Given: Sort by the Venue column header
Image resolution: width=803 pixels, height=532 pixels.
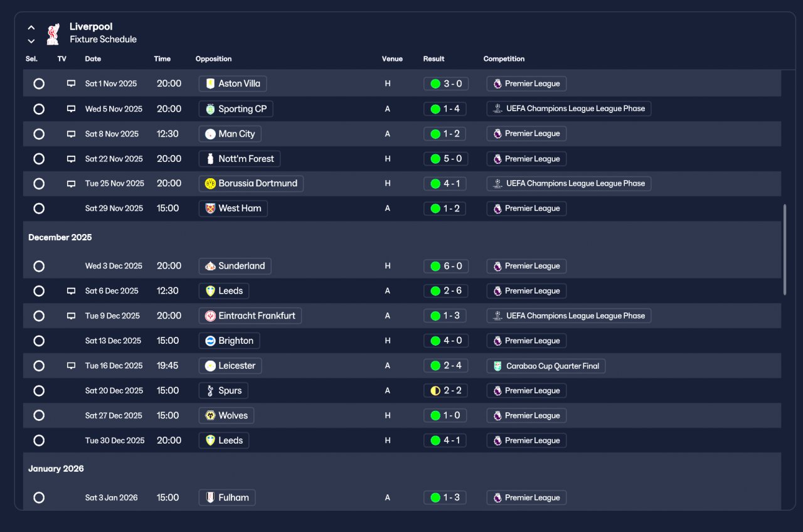Looking at the screenshot, I should 392,59.
